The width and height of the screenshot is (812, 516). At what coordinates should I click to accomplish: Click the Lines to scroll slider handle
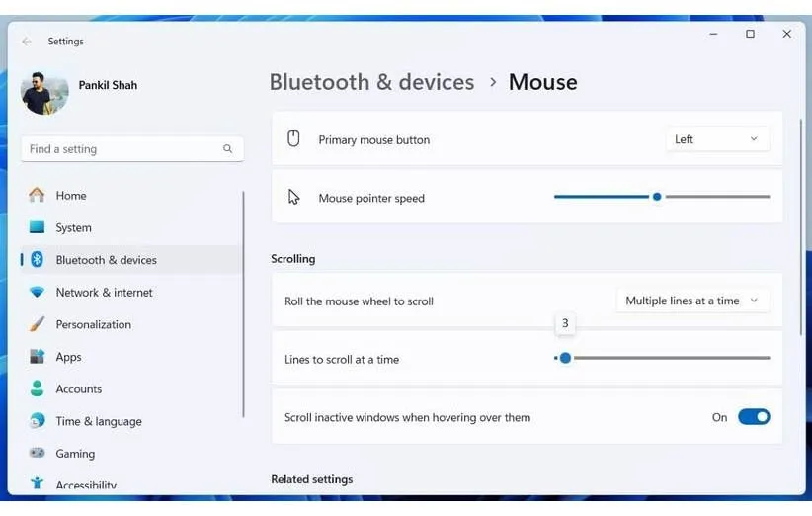565,358
